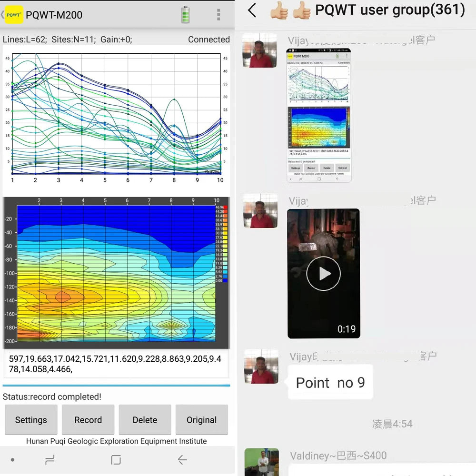
Task: Open the three-dot overflow menu
Action: (x=218, y=15)
